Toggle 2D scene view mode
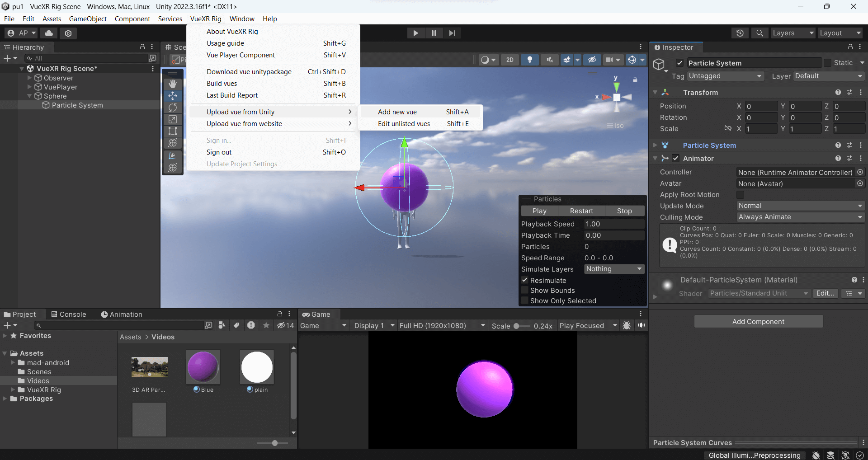Viewport: 868px width, 460px height. [510, 60]
